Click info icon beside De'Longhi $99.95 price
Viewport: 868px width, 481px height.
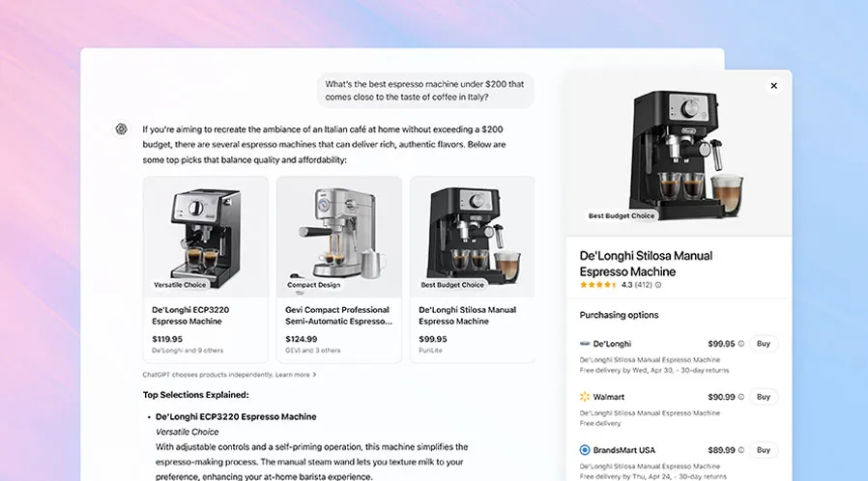coord(741,343)
